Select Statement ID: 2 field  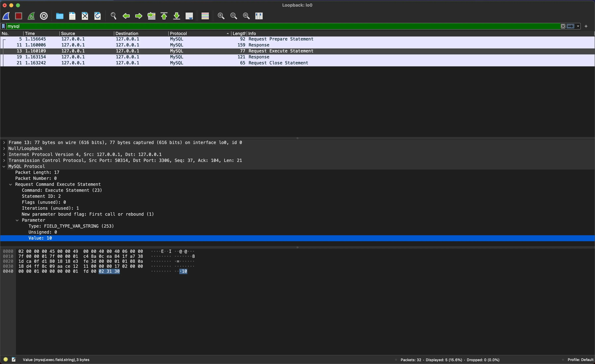[41, 196]
